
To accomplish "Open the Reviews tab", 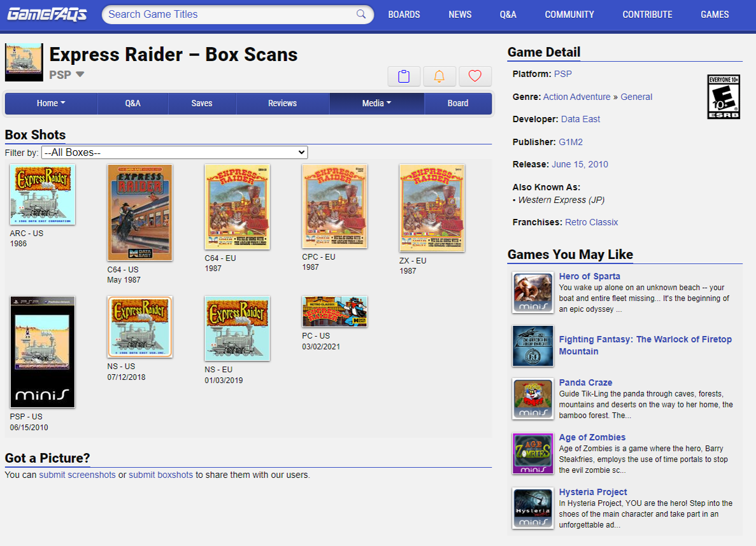I will click(283, 103).
